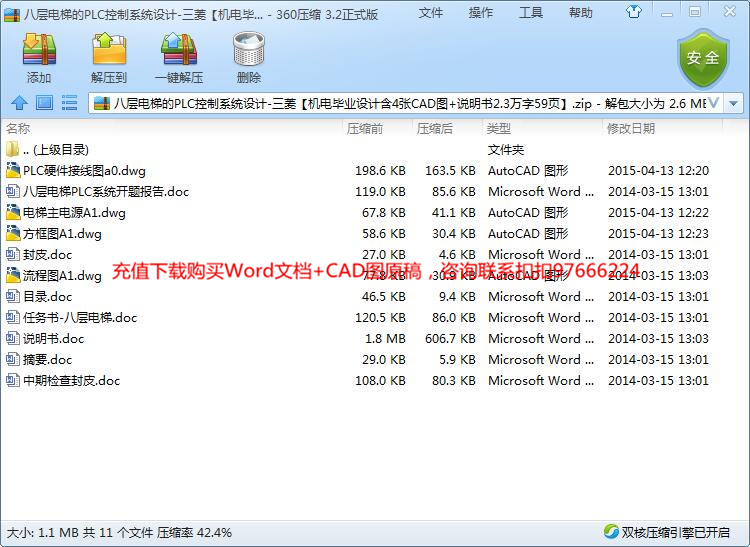Click the 2015-04-13 12:20 date cell
Screen dimensions: 750x547
coord(658,171)
